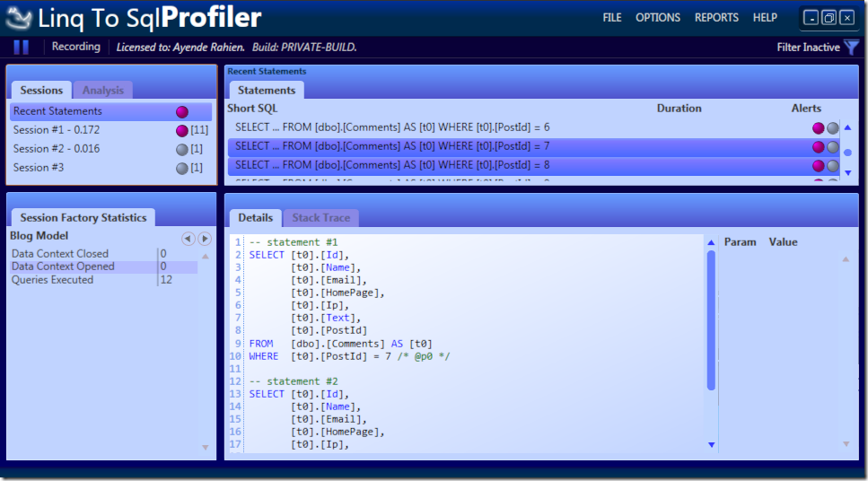Click gray alert icon for PostId = 7

pyautogui.click(x=833, y=147)
